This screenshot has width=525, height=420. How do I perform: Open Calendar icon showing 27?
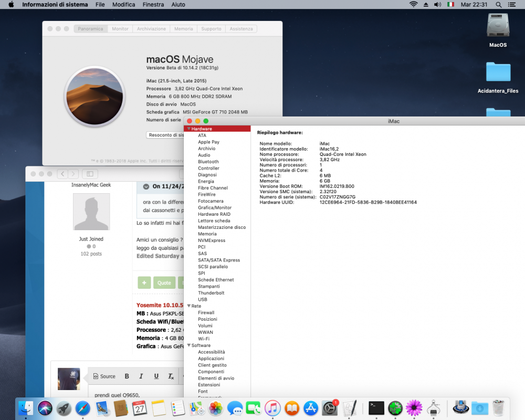coord(140,408)
